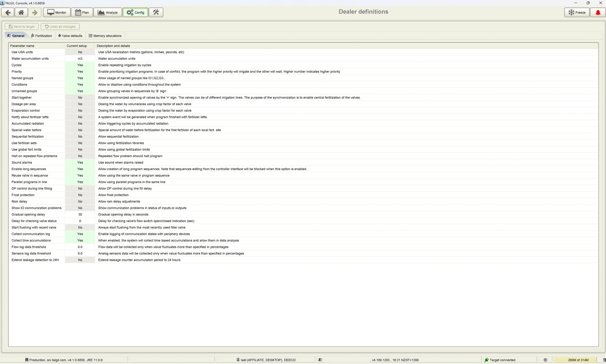Image resolution: width=606 pixels, height=364 pixels.
Task: Edit Sensors log data threshold value
Action: [x=80, y=254]
